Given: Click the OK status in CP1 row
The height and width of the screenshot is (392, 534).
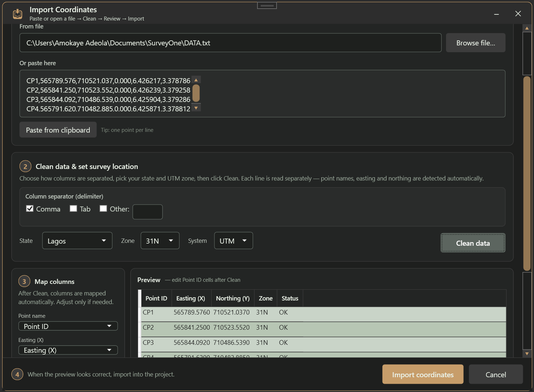Looking at the screenshot, I should [x=283, y=312].
